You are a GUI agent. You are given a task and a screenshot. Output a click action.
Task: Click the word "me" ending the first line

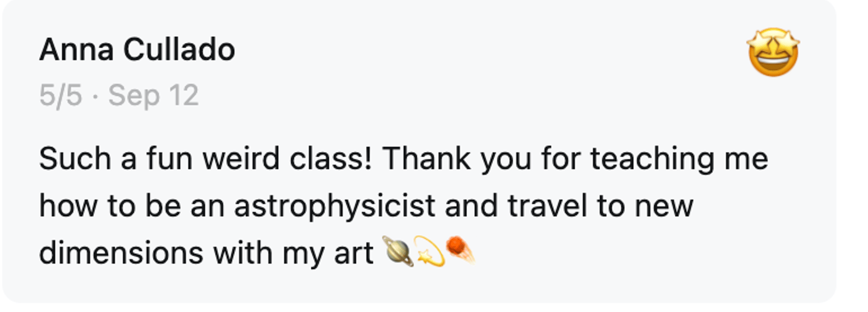746,159
